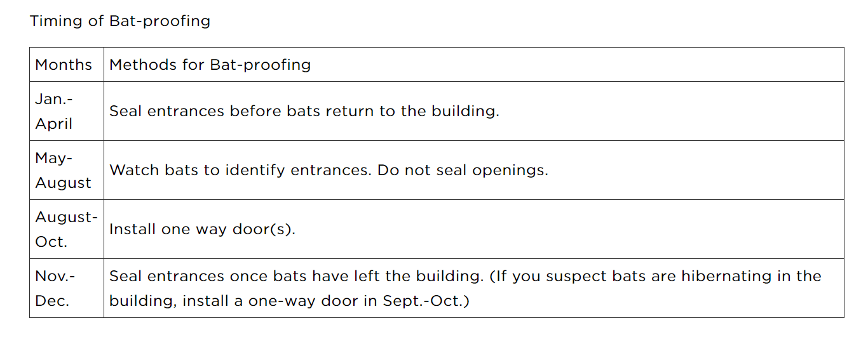Select the "May-August" months cell
Screen dimensions: 868x337
[x=63, y=170]
